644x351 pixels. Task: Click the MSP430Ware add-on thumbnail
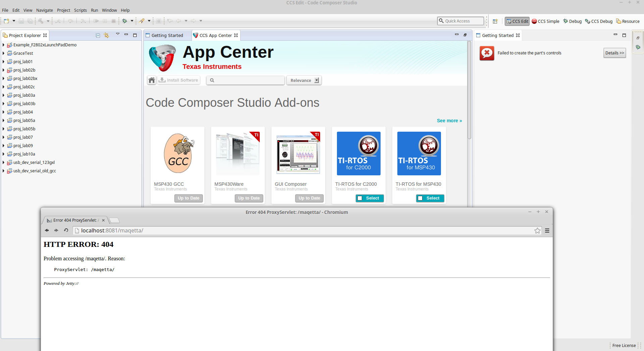[x=238, y=153]
